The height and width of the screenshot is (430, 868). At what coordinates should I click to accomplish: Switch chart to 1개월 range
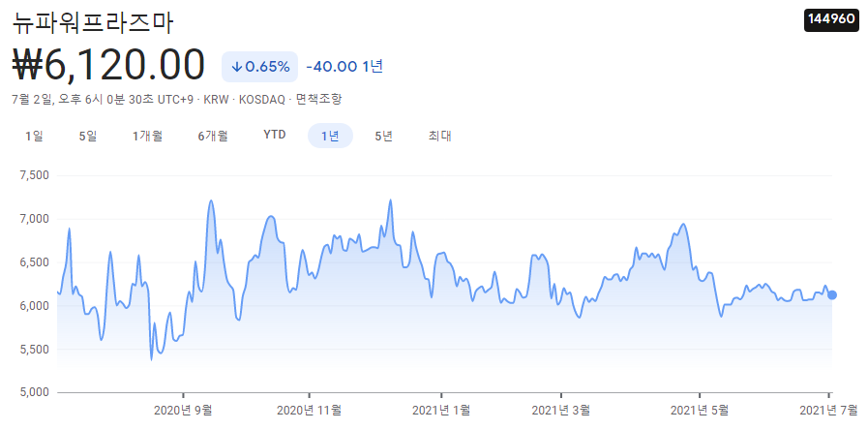(147, 136)
